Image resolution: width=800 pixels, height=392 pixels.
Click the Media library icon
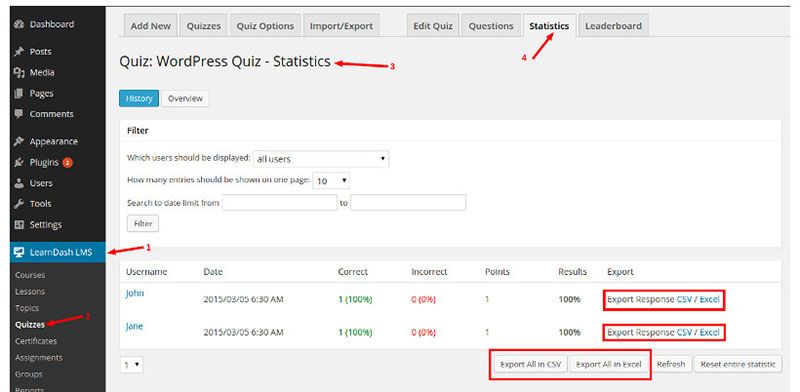point(19,72)
